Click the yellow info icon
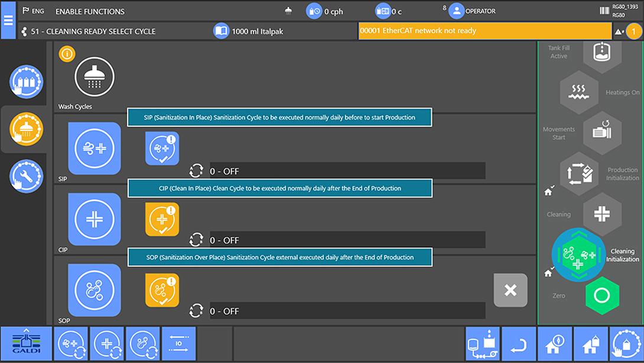The image size is (644, 363). click(x=67, y=54)
